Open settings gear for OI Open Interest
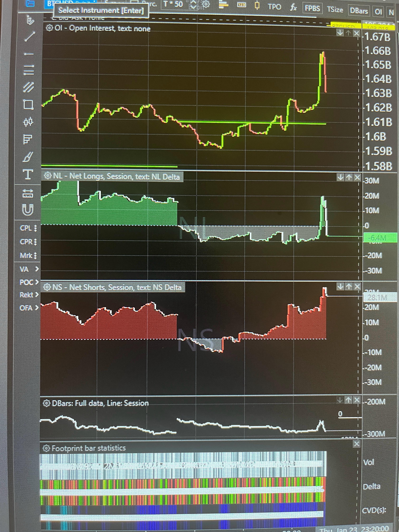The image size is (399, 532). coord(49,28)
